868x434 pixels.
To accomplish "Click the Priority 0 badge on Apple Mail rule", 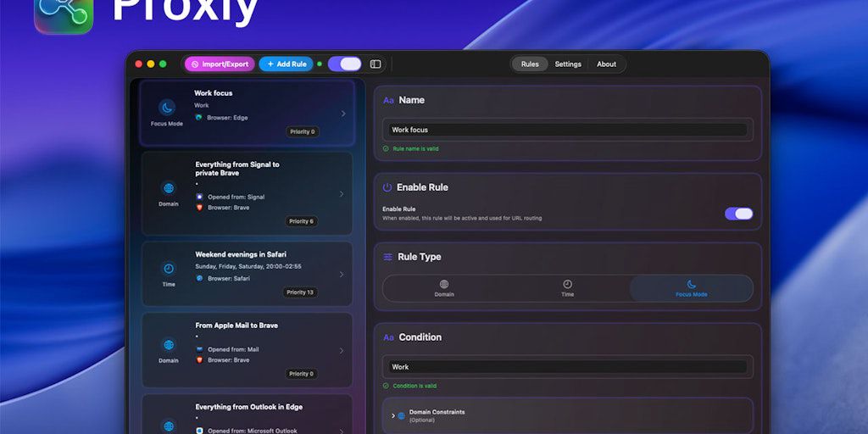I will pos(303,374).
